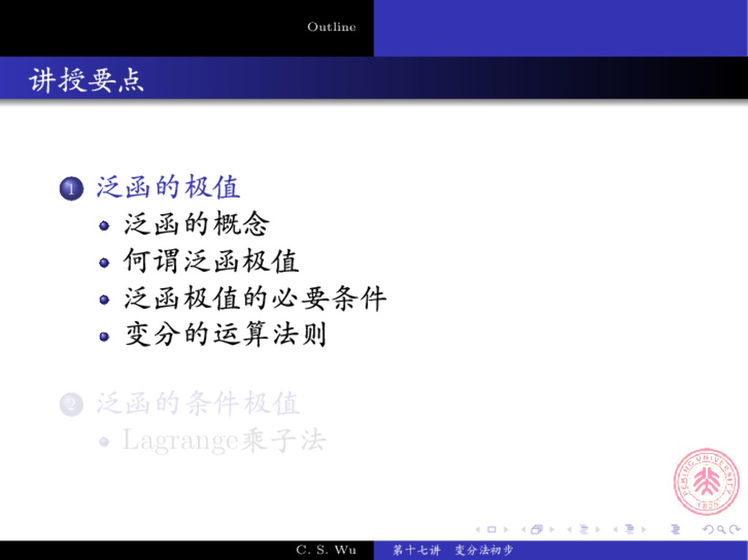The image size is (748, 560).
Task: Click the presentation outline bars icon
Action: tap(675, 529)
